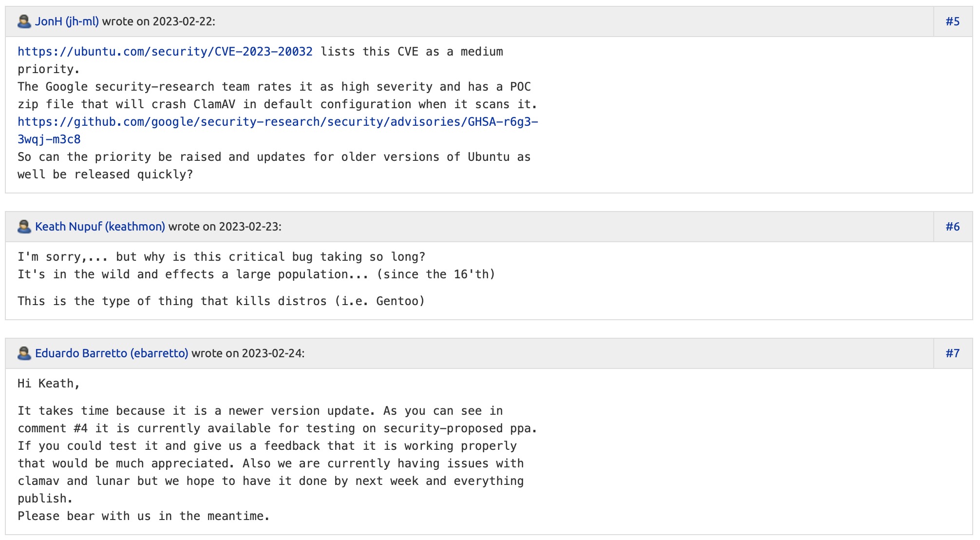Open the GitHub security-research advisory link

pyautogui.click(x=278, y=122)
